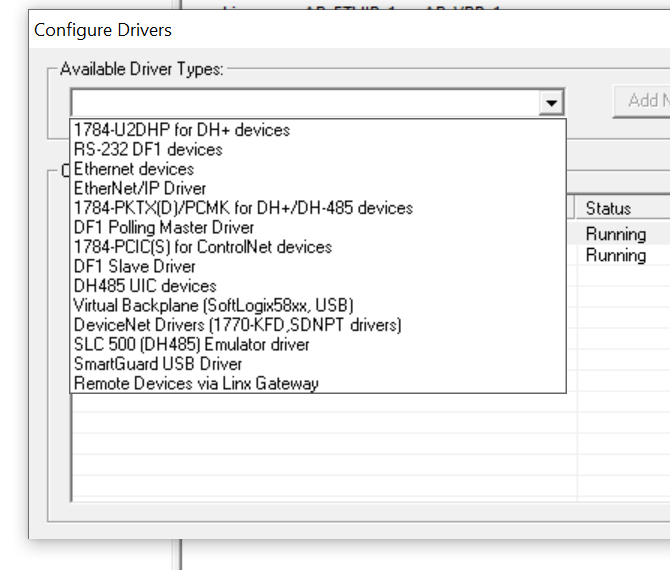Image resolution: width=670 pixels, height=570 pixels.
Task: Pick SLC 500 (DH485) Emulator driver
Action: pos(318,344)
